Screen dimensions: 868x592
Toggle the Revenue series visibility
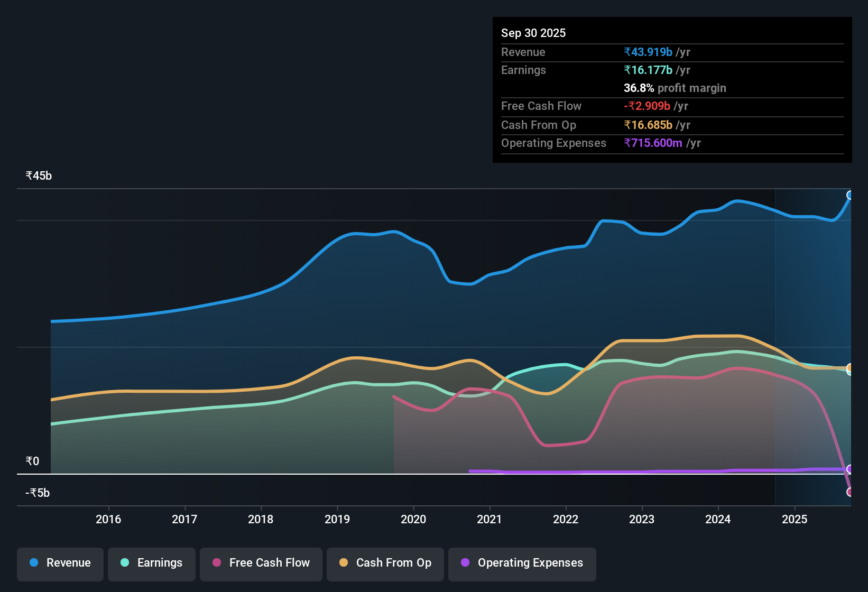[60, 563]
